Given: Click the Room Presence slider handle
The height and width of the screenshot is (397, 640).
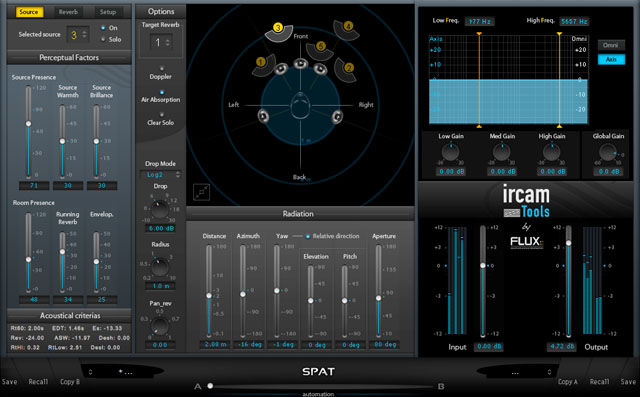Looking at the screenshot, I should tap(29, 259).
